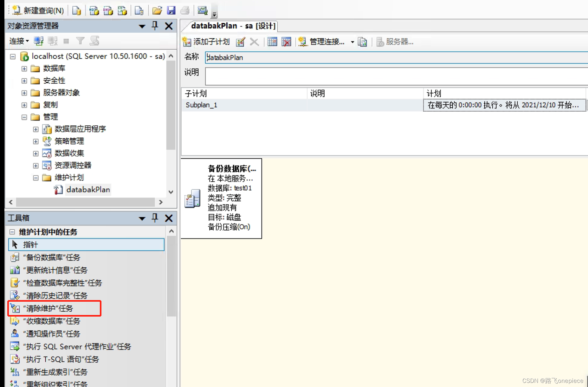Click the Object Explorer horizontal scrollbar
This screenshot has height=387, width=588.
point(85,202)
